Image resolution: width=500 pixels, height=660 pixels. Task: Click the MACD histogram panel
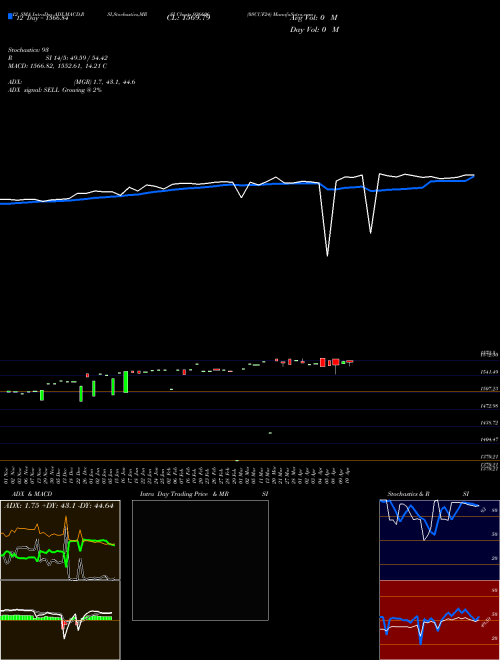[60, 620]
